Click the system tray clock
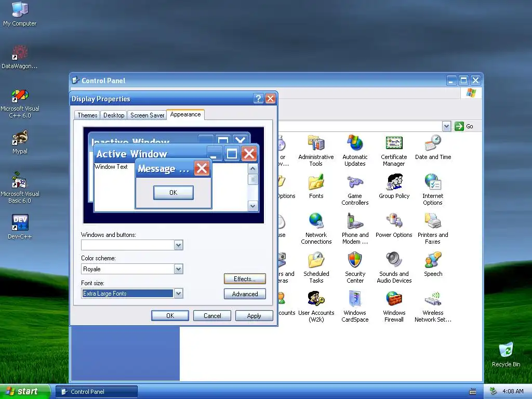Viewport: 532px width, 399px height. [513, 391]
